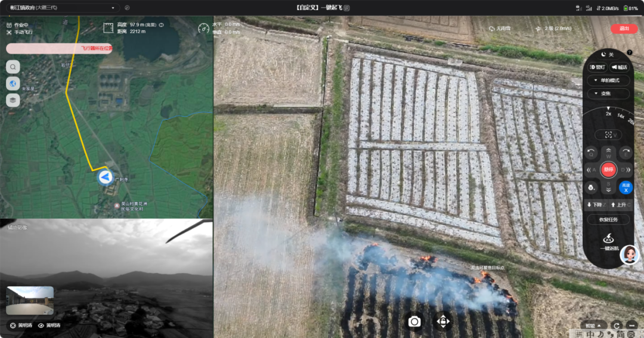Screen dimensions: 644x338
Task: Set zoom dial to 14x mark
Action: [621, 116]
